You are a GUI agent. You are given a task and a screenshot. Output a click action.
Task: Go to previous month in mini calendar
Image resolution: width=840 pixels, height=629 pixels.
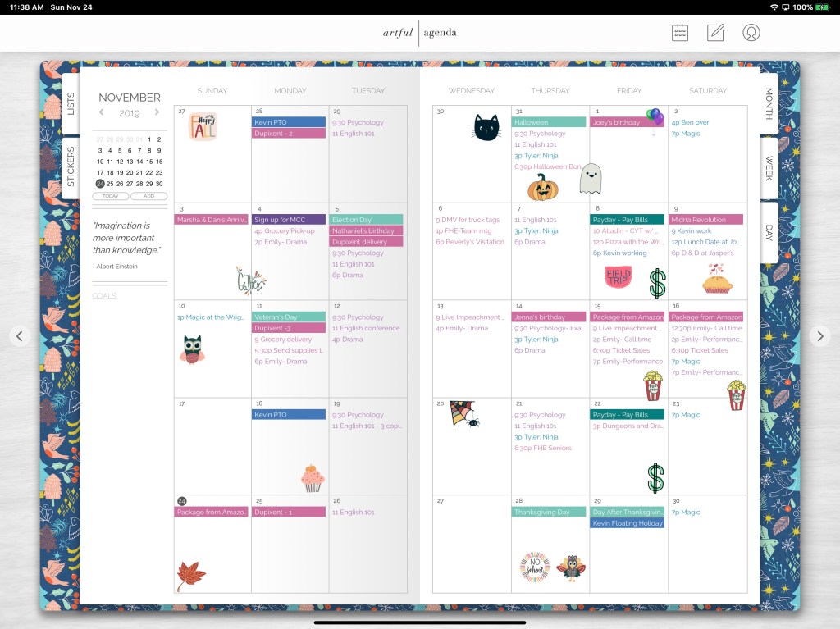[102, 113]
